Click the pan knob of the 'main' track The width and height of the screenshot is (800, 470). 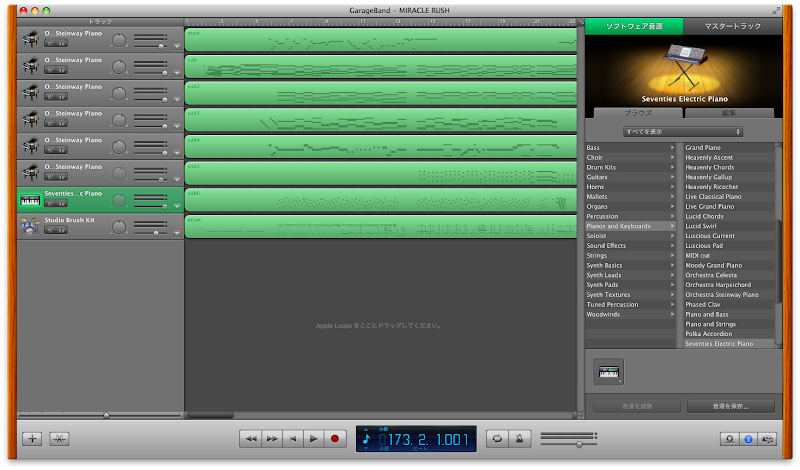click(119, 40)
